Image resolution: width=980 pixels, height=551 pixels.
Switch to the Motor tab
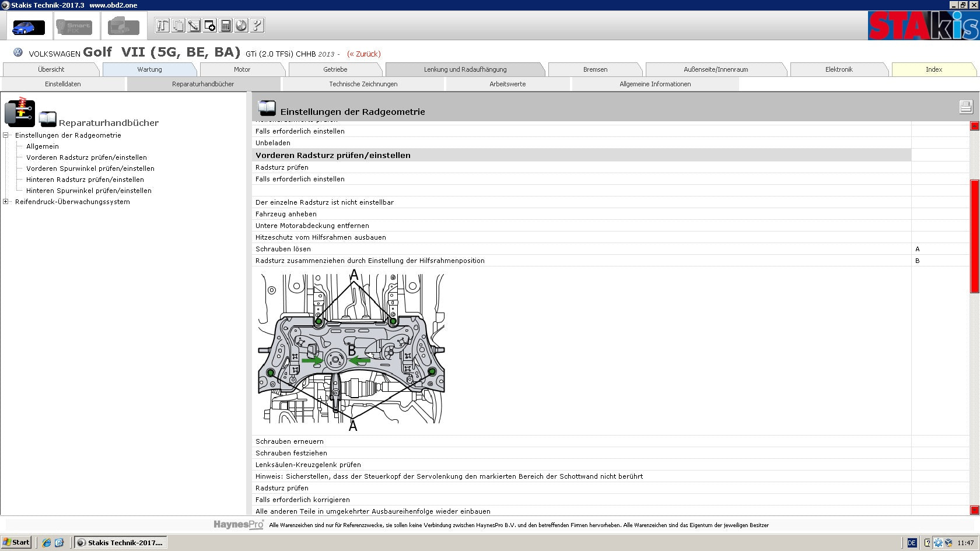242,69
